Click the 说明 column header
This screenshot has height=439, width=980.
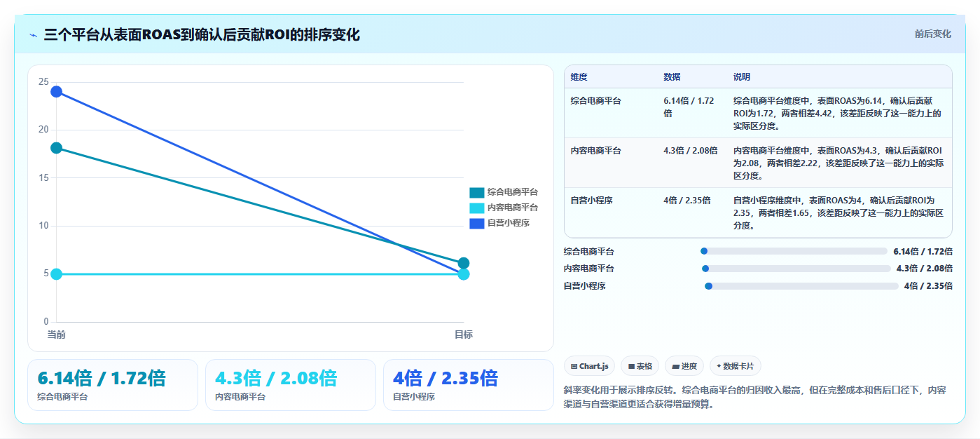pos(742,76)
